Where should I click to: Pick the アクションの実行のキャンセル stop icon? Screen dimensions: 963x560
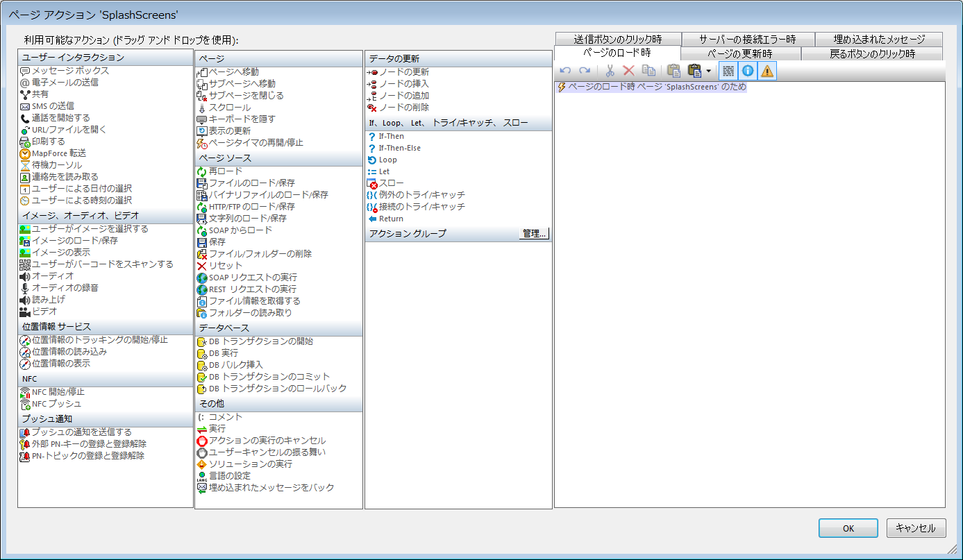tap(202, 441)
